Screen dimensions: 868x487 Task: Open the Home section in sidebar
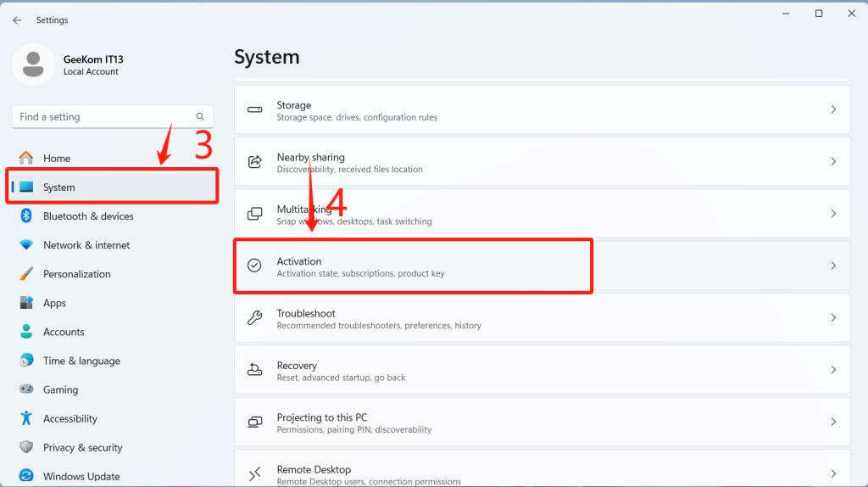click(x=57, y=159)
